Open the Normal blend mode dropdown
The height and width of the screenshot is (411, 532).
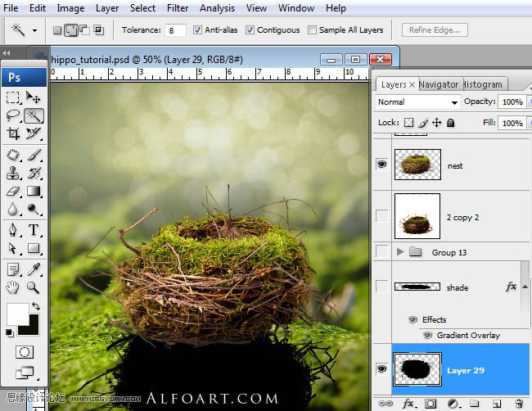point(417,102)
